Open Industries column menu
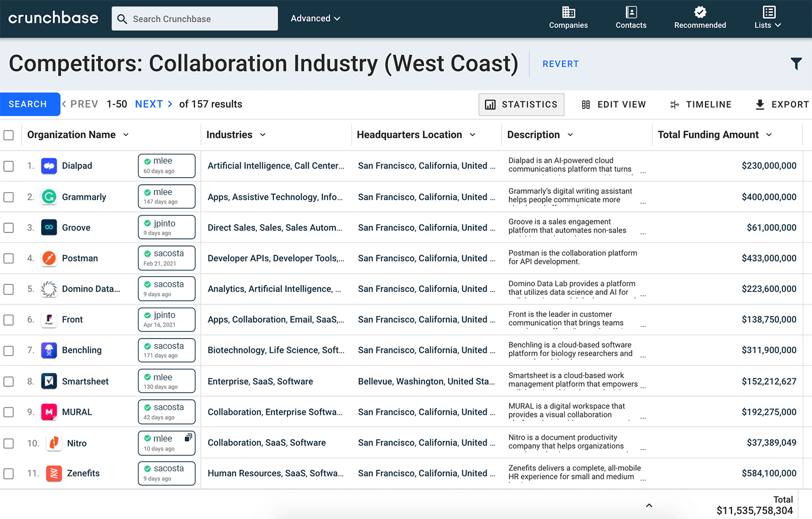This screenshot has width=812, height=519. [263, 135]
